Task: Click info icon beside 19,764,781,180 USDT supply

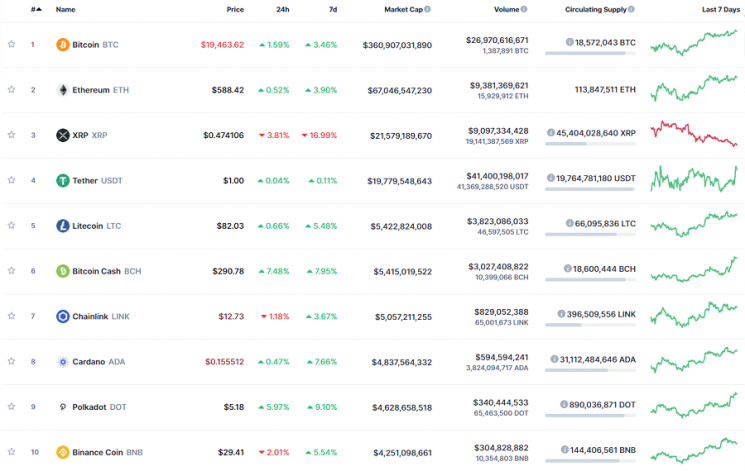Action: [x=551, y=178]
